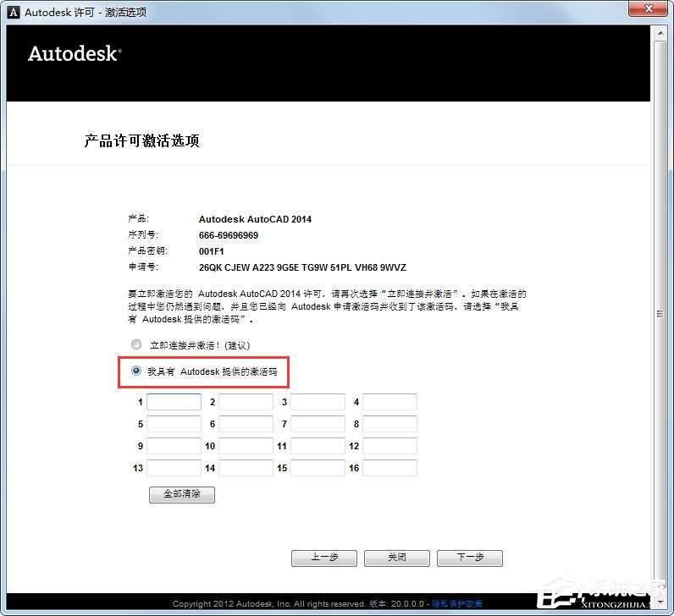The image size is (674, 616).
Task: Click activation code field 3
Action: point(318,402)
